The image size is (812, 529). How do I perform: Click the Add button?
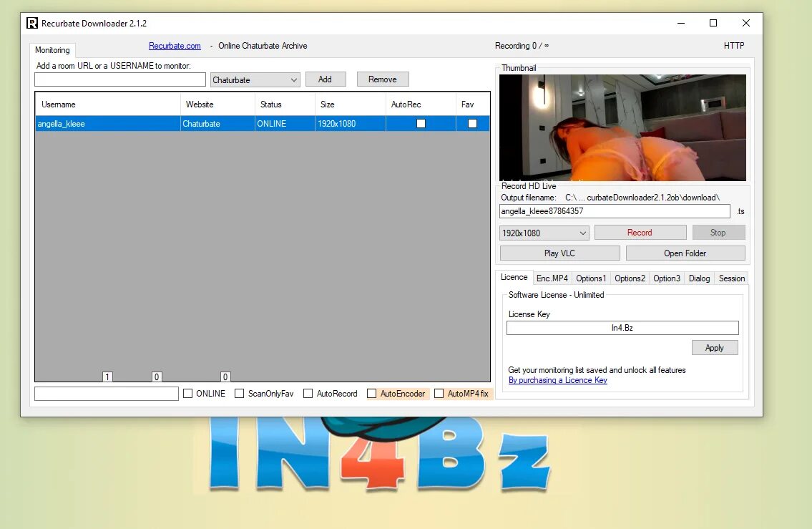[x=326, y=79]
